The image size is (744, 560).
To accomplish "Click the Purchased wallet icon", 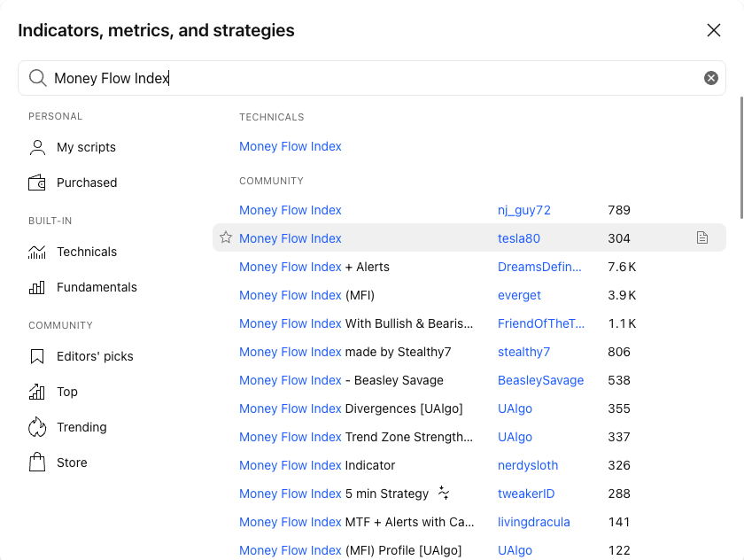I will (x=37, y=183).
